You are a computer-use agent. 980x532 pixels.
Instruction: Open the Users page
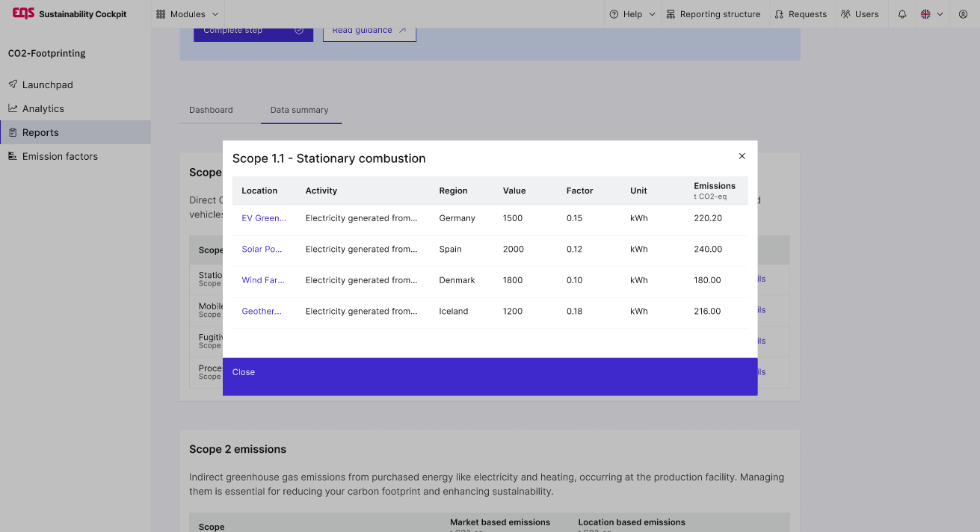[x=860, y=14]
